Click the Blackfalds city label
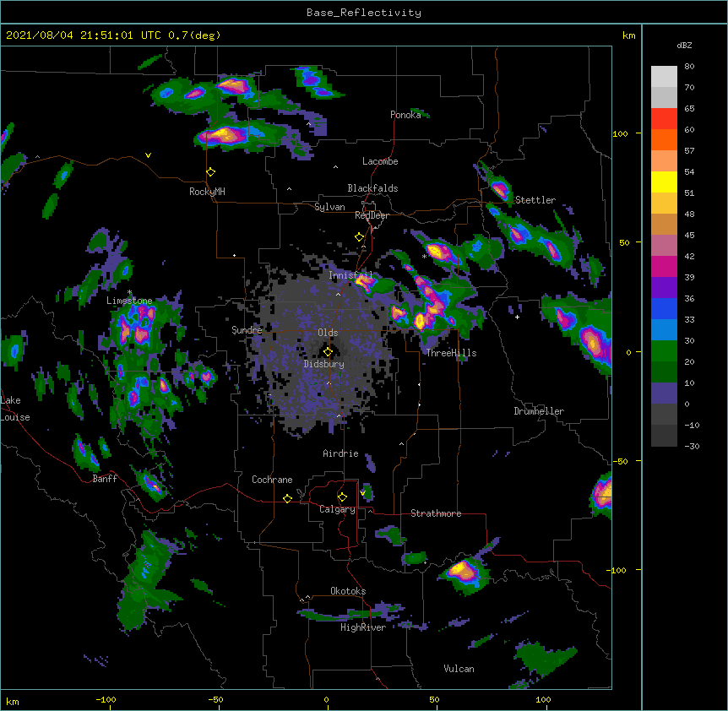This screenshot has height=711, width=728. click(372, 188)
